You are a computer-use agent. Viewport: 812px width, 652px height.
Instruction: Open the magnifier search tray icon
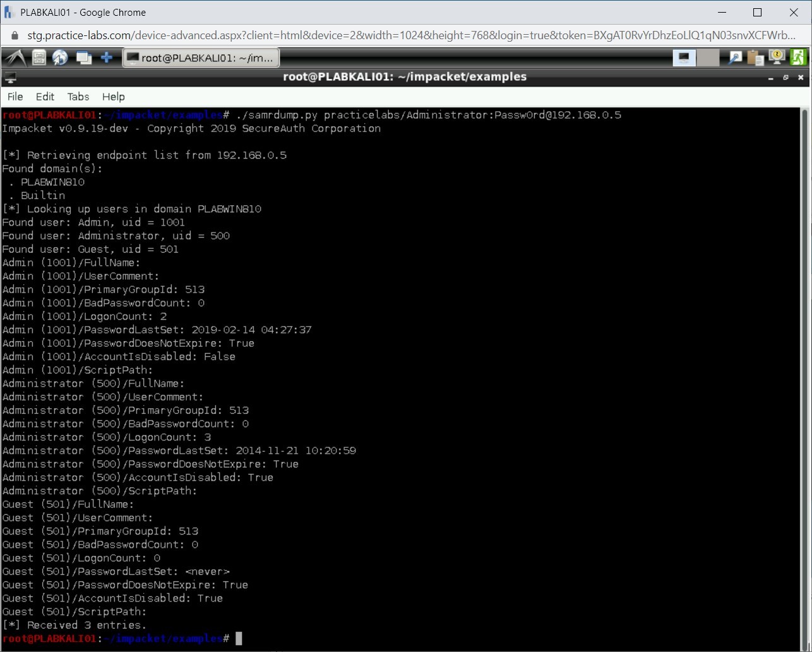click(735, 58)
